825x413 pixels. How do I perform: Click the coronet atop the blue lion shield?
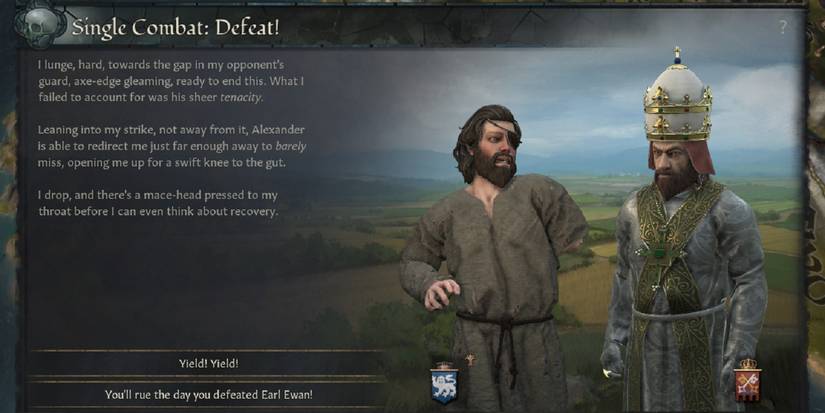(x=444, y=365)
